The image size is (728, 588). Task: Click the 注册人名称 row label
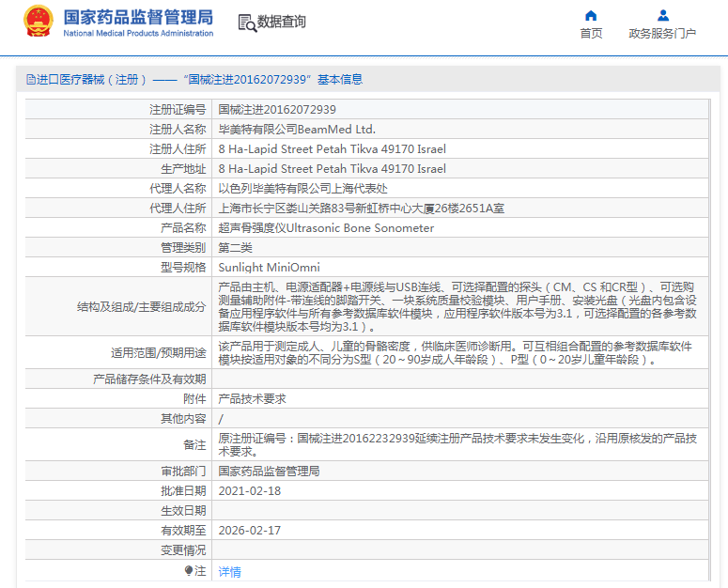[x=178, y=130]
